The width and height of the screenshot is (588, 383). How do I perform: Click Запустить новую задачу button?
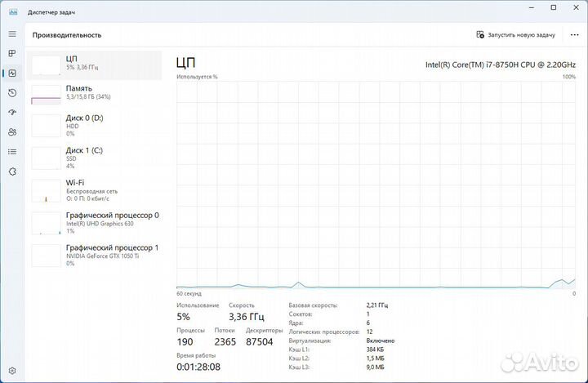[x=515, y=34]
